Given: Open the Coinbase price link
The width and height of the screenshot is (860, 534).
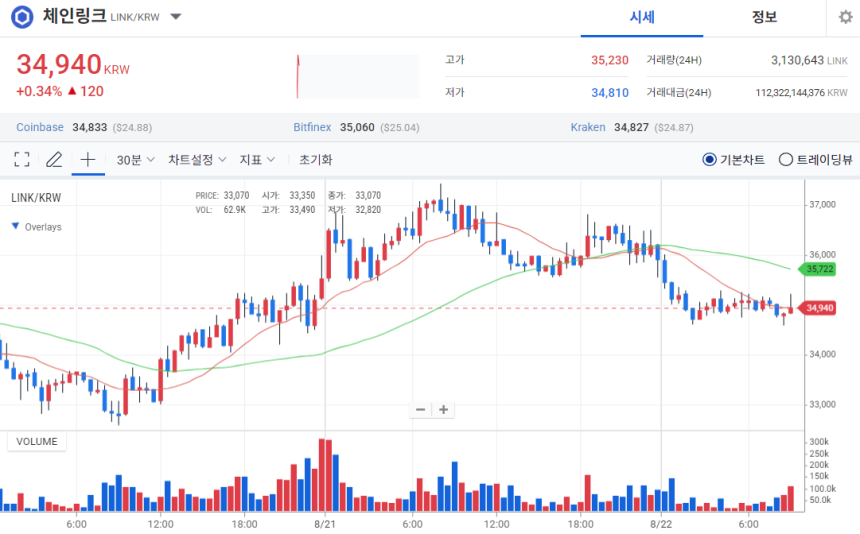Looking at the screenshot, I should (x=40, y=127).
